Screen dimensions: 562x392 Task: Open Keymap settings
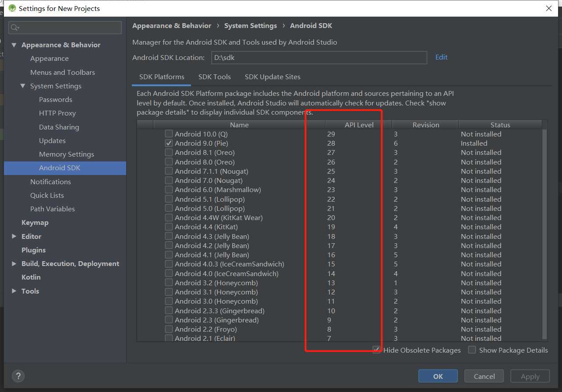(35, 222)
